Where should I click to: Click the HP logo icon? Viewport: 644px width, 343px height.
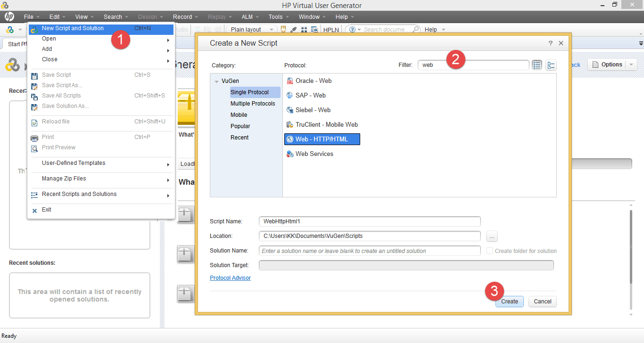click(9, 17)
